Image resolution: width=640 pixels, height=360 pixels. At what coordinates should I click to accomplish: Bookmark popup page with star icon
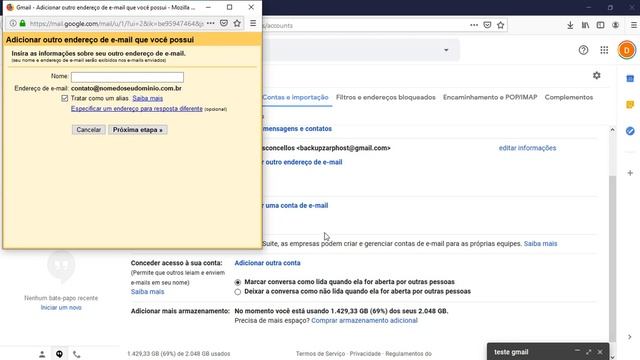coord(237,23)
